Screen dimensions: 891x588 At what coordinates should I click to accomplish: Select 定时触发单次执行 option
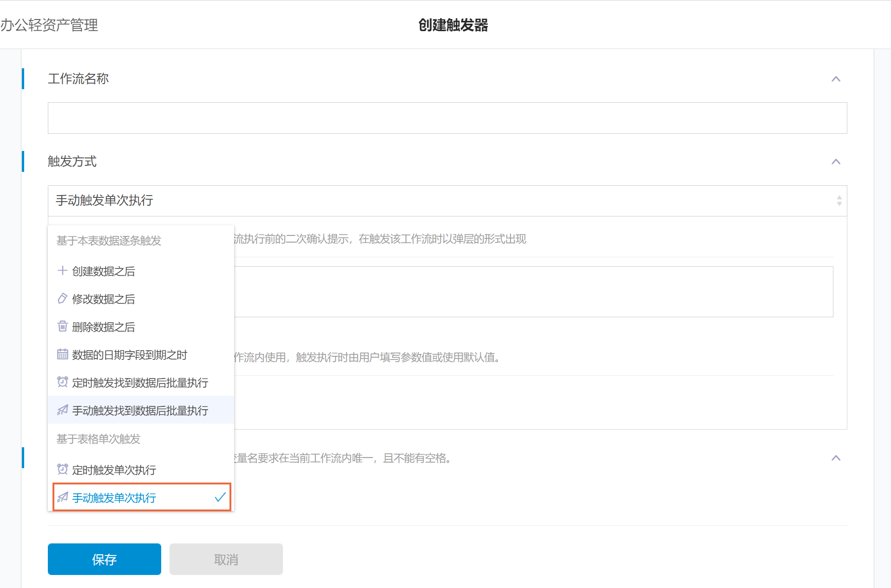point(114,470)
